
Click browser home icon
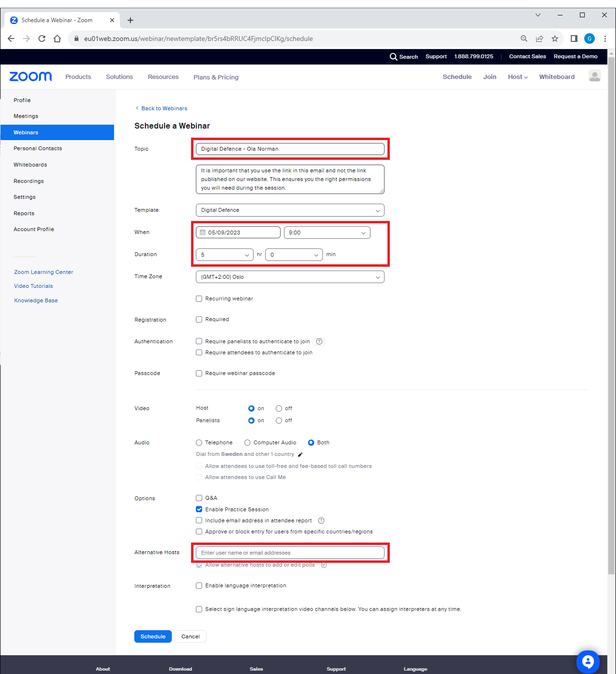tap(57, 39)
